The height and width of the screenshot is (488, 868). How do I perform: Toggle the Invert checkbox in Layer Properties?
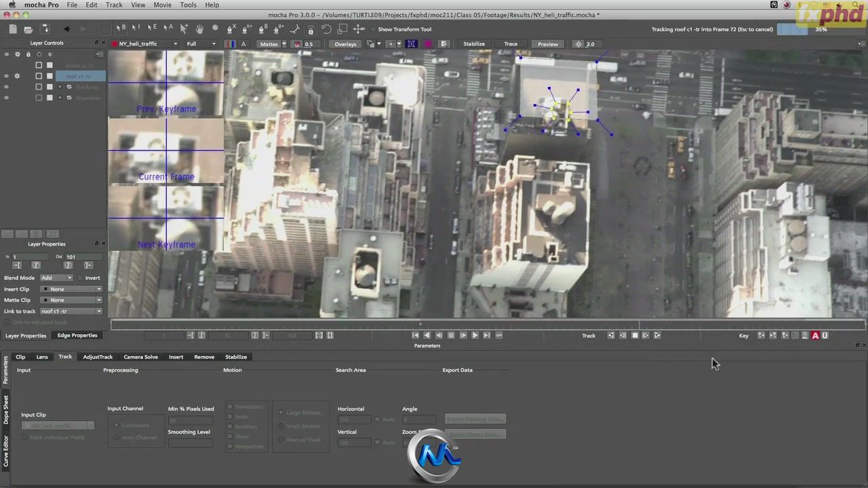pos(79,278)
